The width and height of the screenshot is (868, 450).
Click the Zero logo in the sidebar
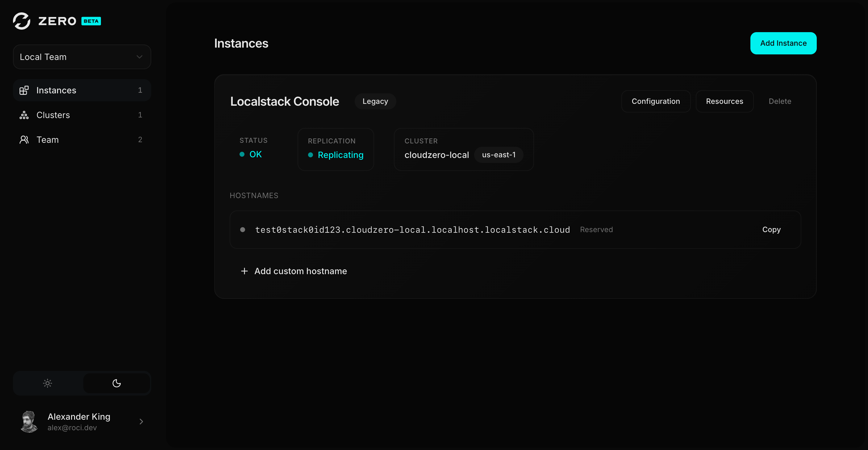pyautogui.click(x=22, y=21)
